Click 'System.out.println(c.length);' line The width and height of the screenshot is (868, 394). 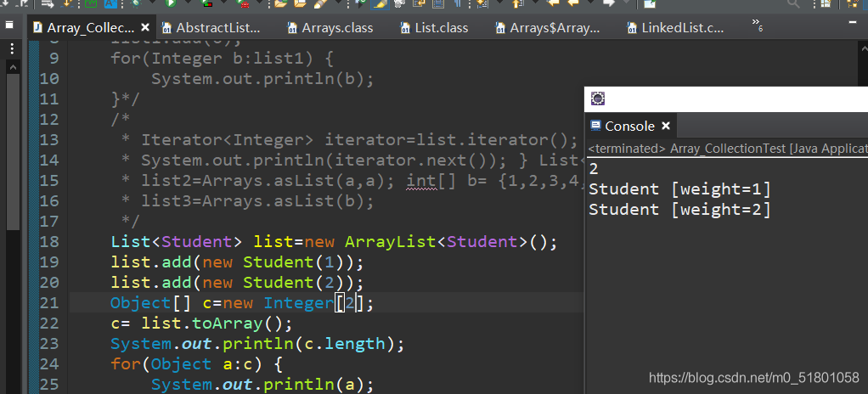[257, 344]
